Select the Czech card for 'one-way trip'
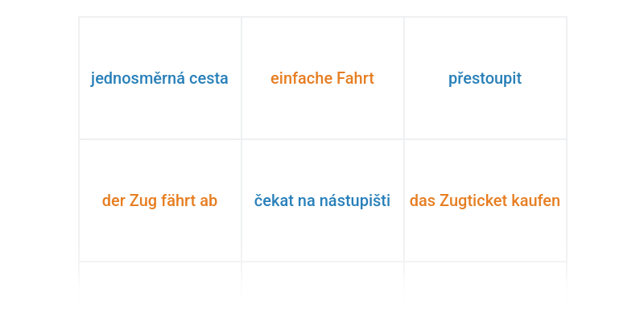The image size is (644, 322). 159,78
